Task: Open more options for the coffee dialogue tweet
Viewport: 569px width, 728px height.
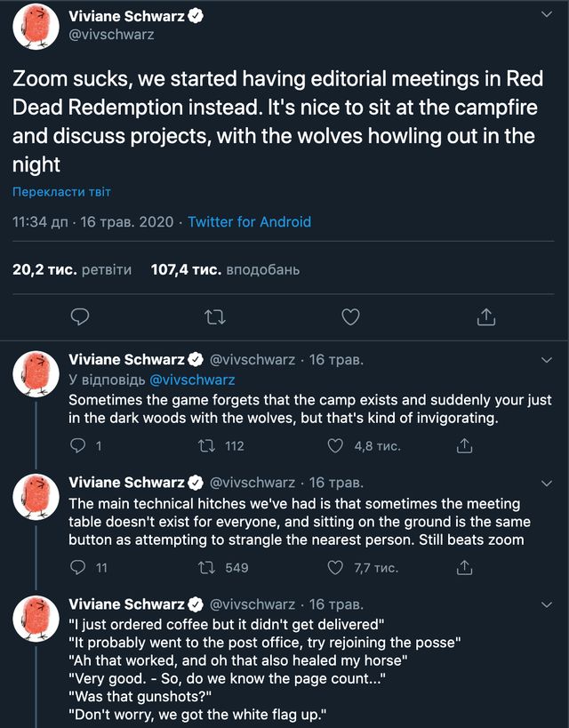Action: tap(547, 604)
